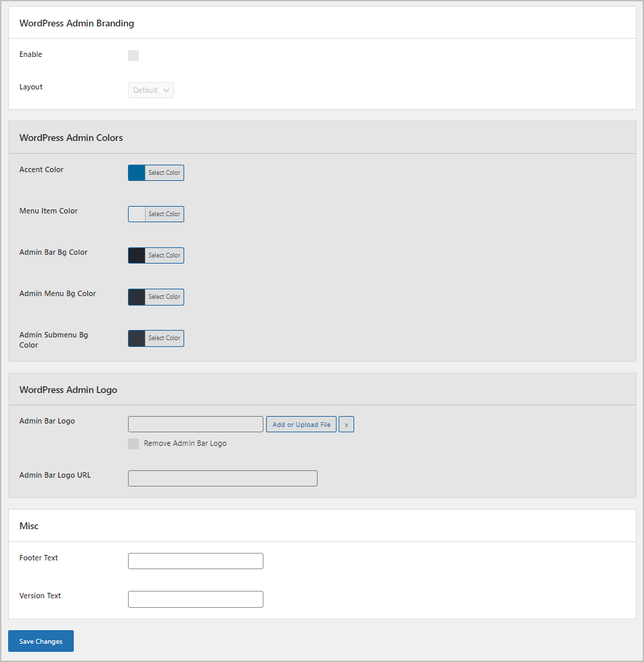Open Select Color for Menu Item Color
This screenshot has height=662, width=644.
(x=164, y=214)
